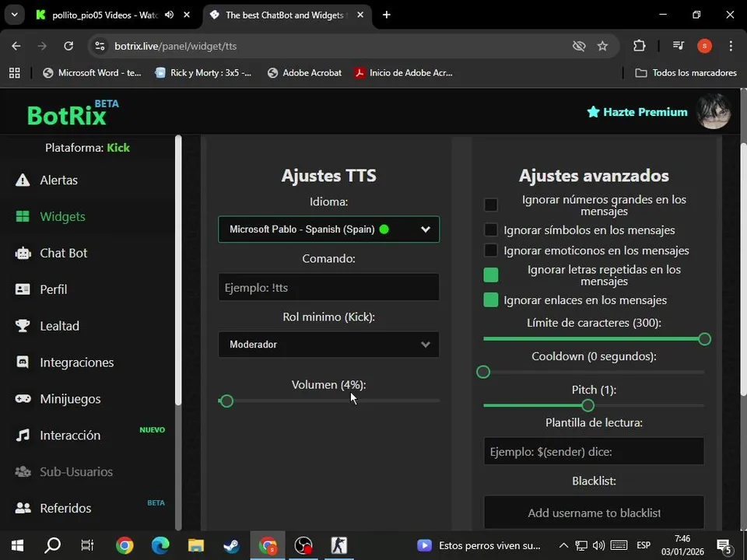
Task: Reload the page with the refresh icon
Action: (68, 46)
